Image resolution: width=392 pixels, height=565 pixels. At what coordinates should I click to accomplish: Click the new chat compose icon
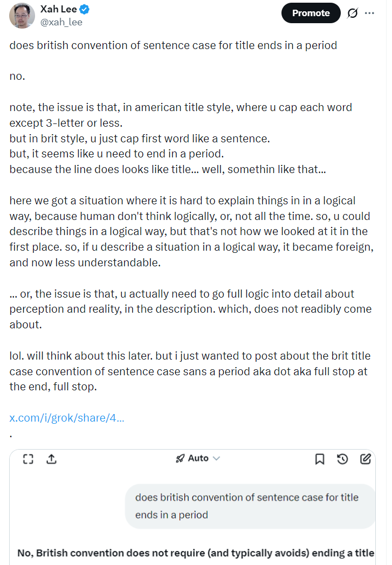click(x=365, y=459)
